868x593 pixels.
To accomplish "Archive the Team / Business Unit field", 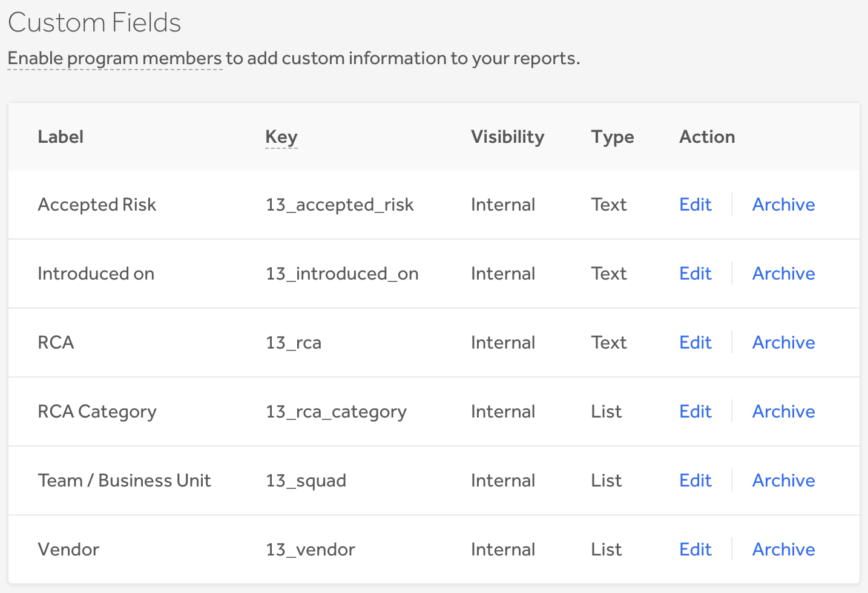I will [x=783, y=480].
